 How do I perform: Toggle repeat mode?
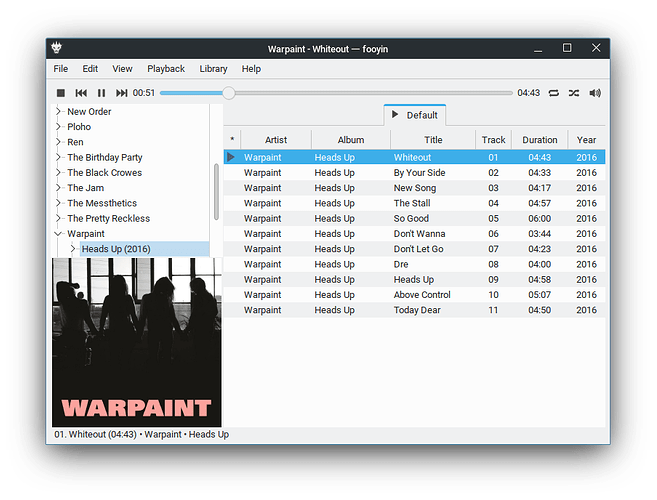pyautogui.click(x=553, y=93)
